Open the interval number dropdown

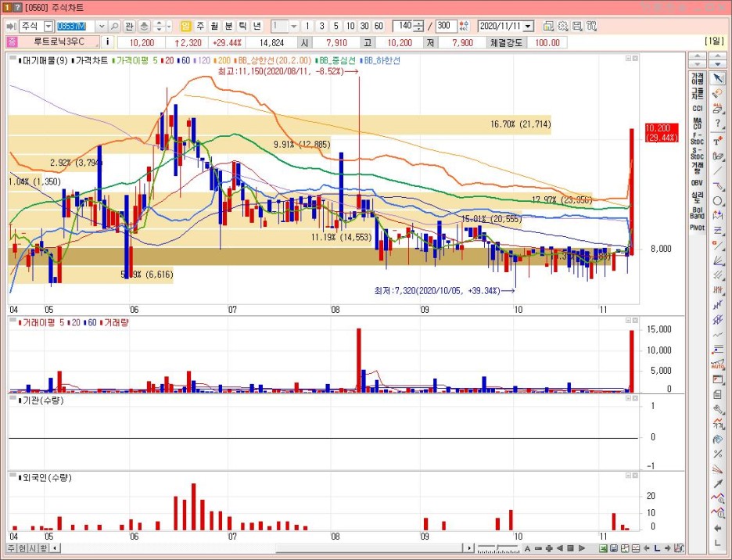[293, 26]
